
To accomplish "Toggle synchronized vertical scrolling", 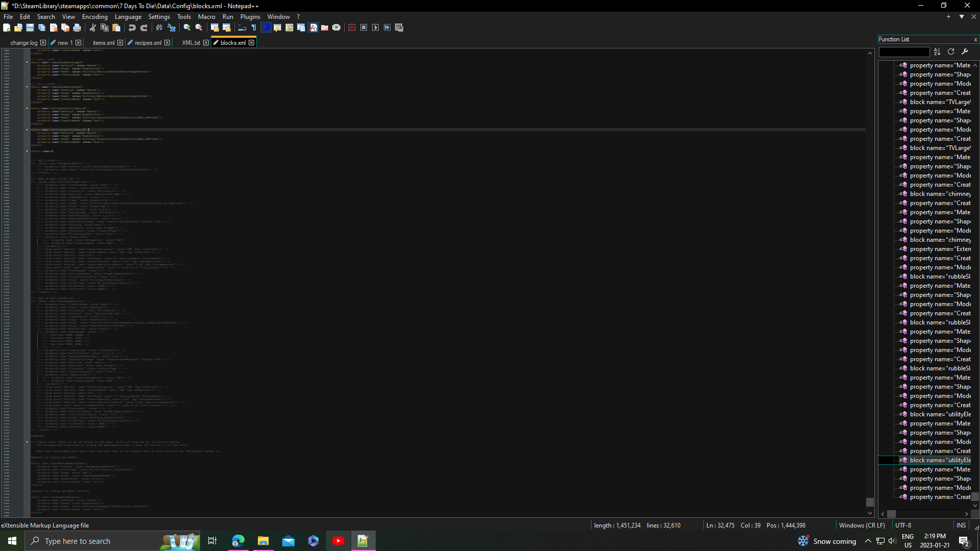I will (x=215, y=28).
